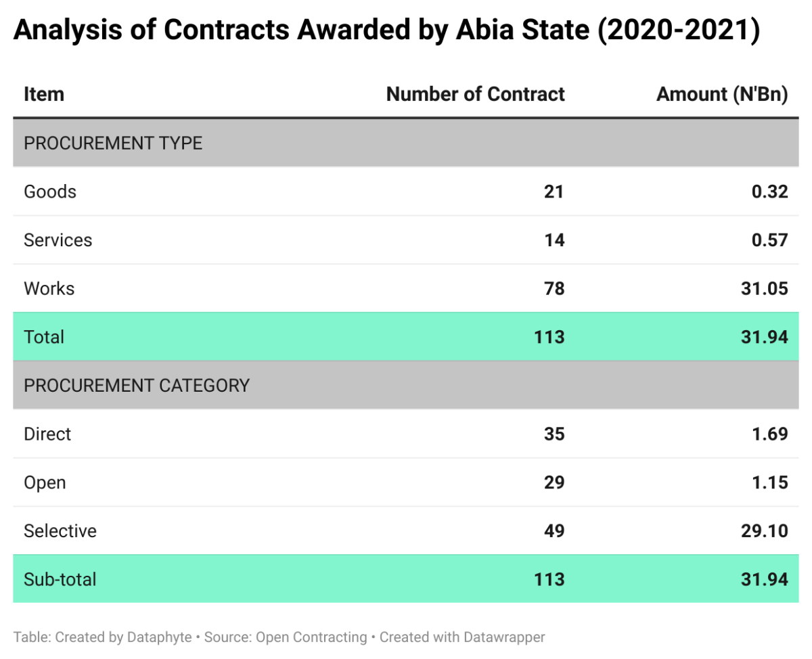Select the "Number of Contract" column header
This screenshot has height=659, width=812.
coord(475,95)
